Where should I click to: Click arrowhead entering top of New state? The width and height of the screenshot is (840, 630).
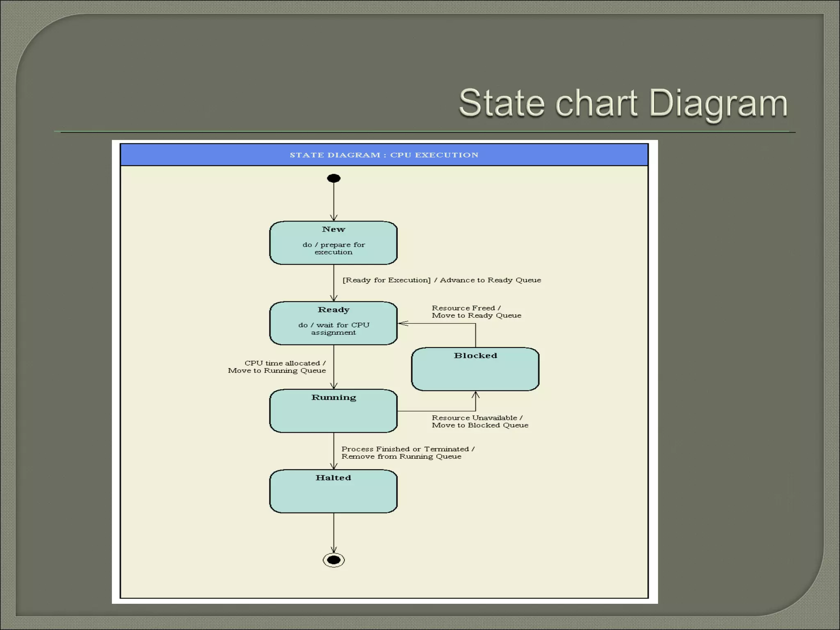click(x=333, y=217)
